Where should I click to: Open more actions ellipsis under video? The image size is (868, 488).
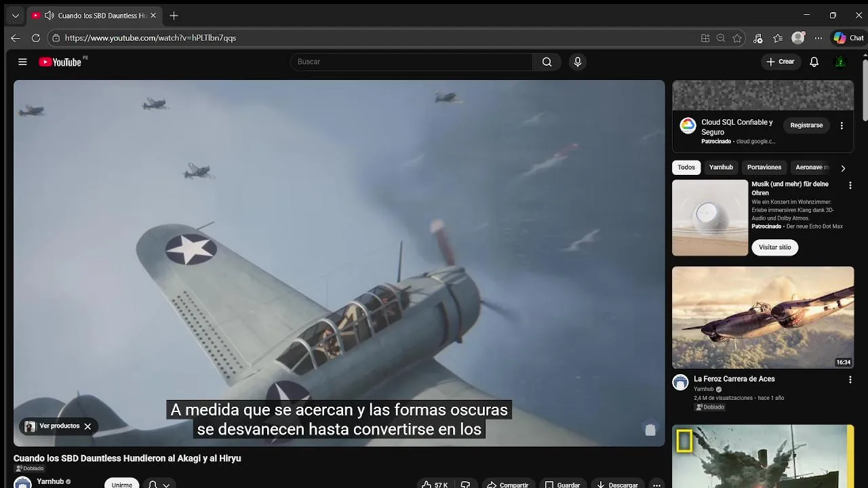point(656,485)
